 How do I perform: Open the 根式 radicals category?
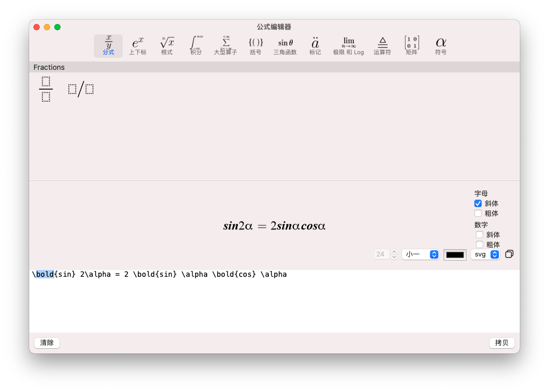tap(167, 46)
